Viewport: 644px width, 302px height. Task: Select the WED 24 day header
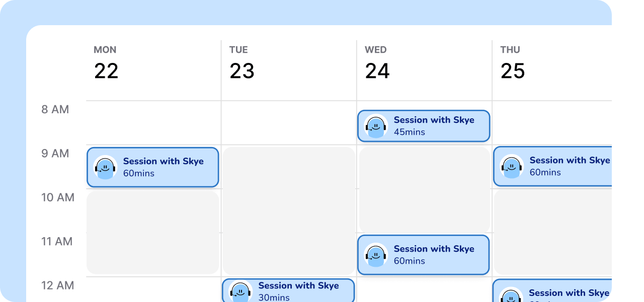[x=377, y=64]
